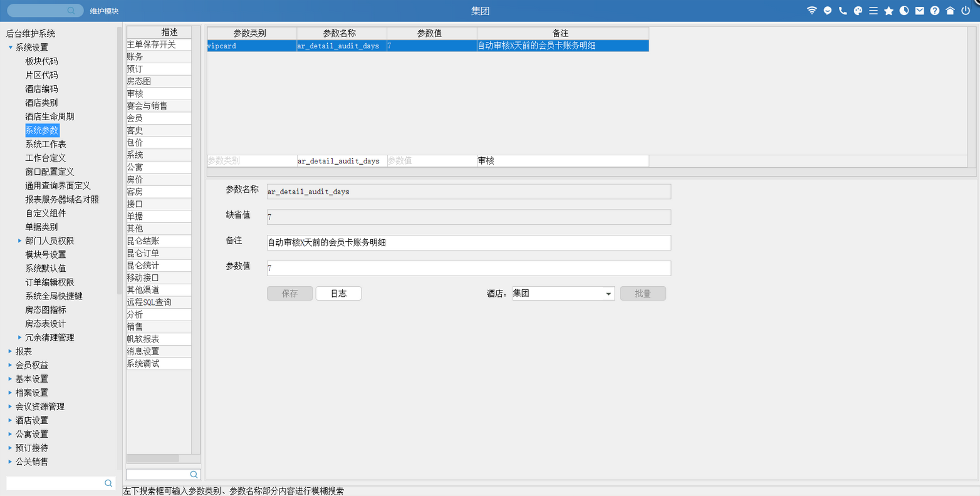Expand the 报表 tree node
The width and height of the screenshot is (980, 496).
pyautogui.click(x=10, y=351)
